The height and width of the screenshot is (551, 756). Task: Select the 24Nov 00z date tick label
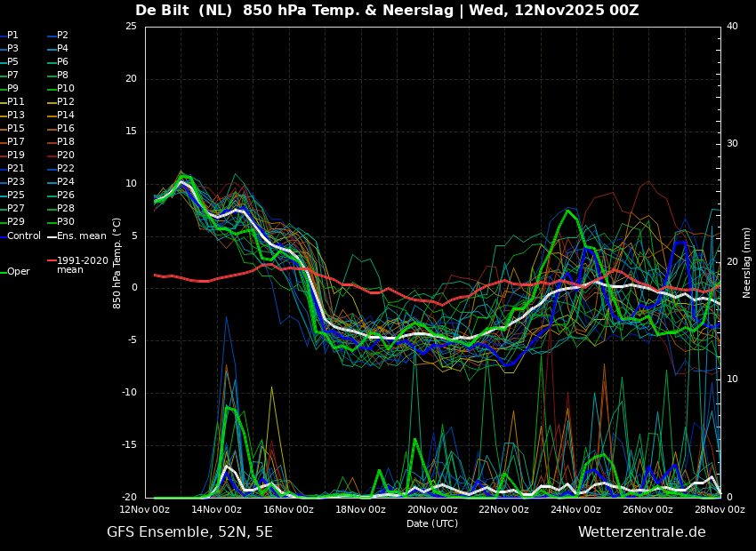(575, 510)
